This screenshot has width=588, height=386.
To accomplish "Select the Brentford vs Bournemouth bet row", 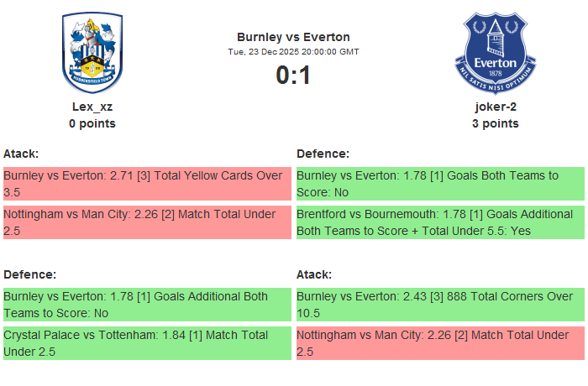I will (440, 222).
